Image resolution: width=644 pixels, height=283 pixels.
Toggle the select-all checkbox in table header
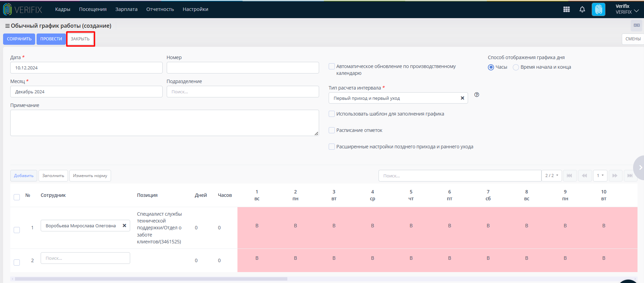coord(16,197)
